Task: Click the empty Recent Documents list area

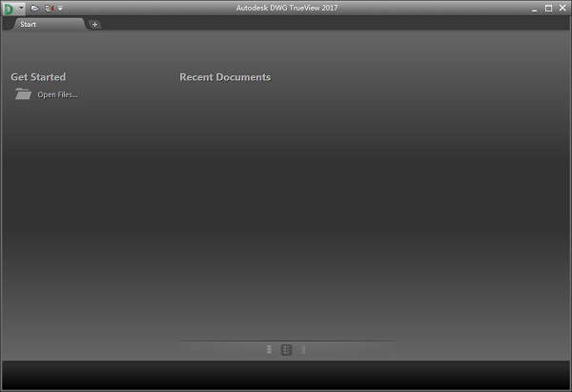Action: [x=286, y=210]
